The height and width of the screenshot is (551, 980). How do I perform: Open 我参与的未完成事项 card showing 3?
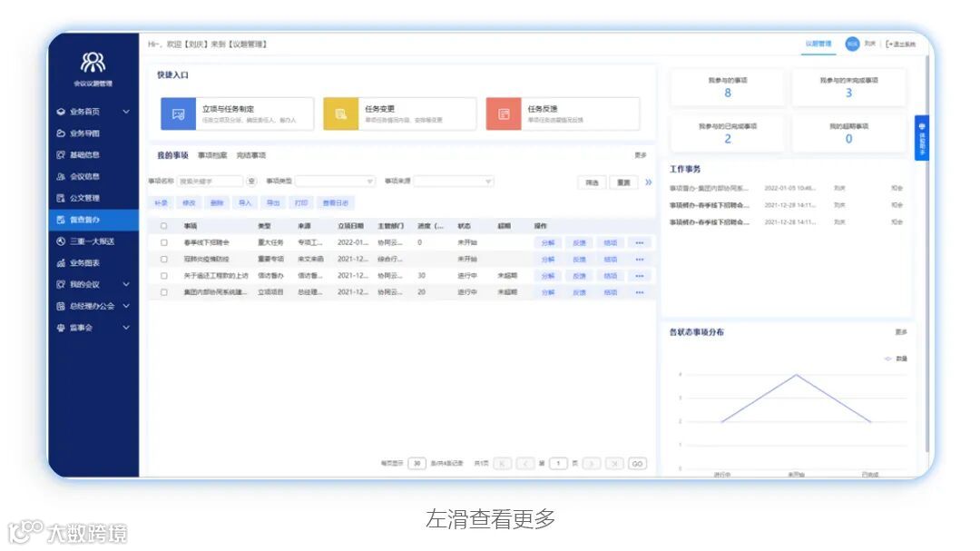click(848, 87)
